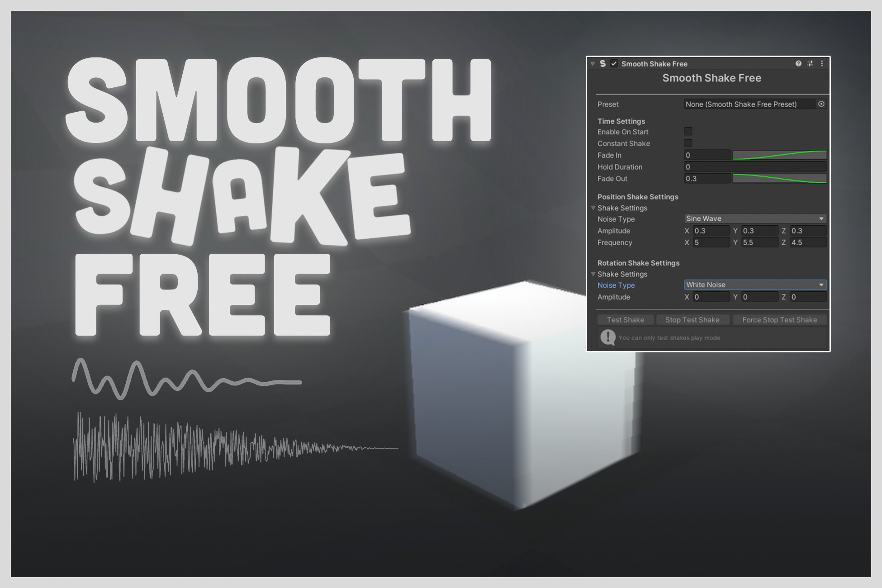Toggle the Constant Shake checkbox
Viewport: 882px width, 588px height.
point(688,143)
